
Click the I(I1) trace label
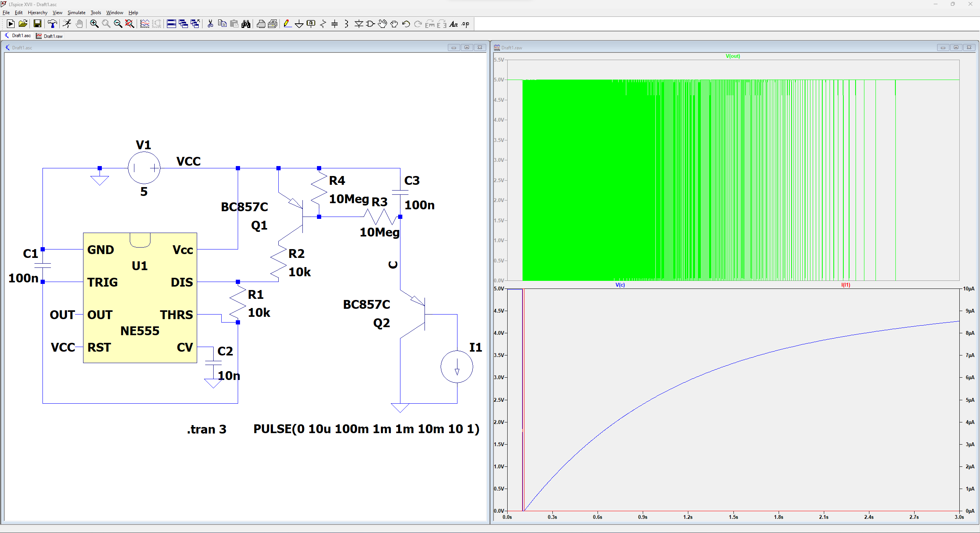pyautogui.click(x=846, y=285)
